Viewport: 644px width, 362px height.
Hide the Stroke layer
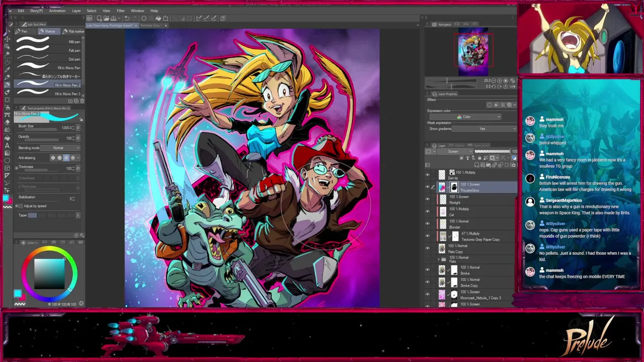pyautogui.click(x=428, y=270)
